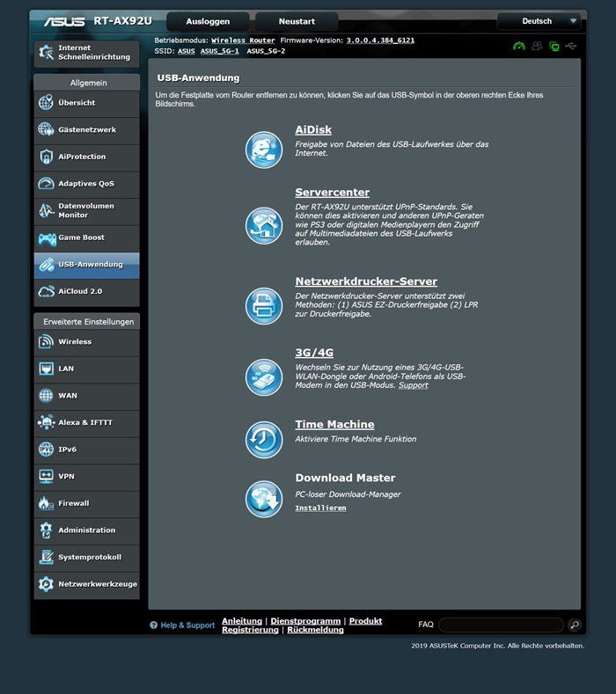Screen dimensions: 616x694
Task: Select the USB-Anwendung menu item
Action: tap(87, 265)
